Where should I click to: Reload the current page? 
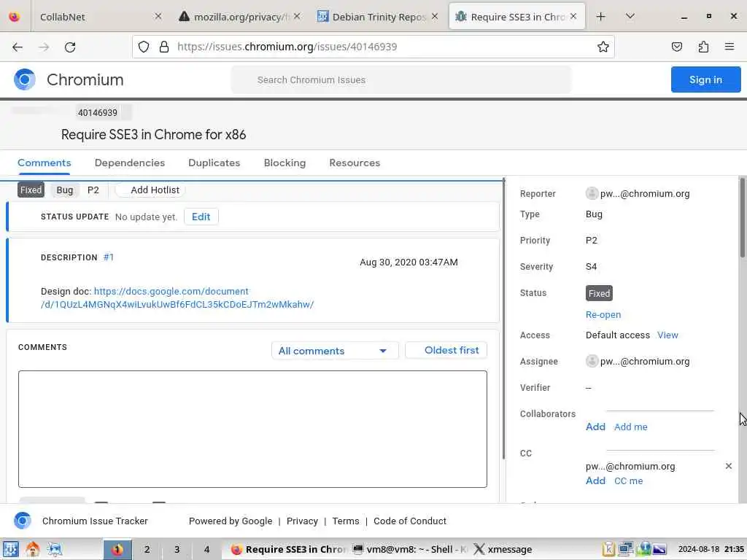70,47
